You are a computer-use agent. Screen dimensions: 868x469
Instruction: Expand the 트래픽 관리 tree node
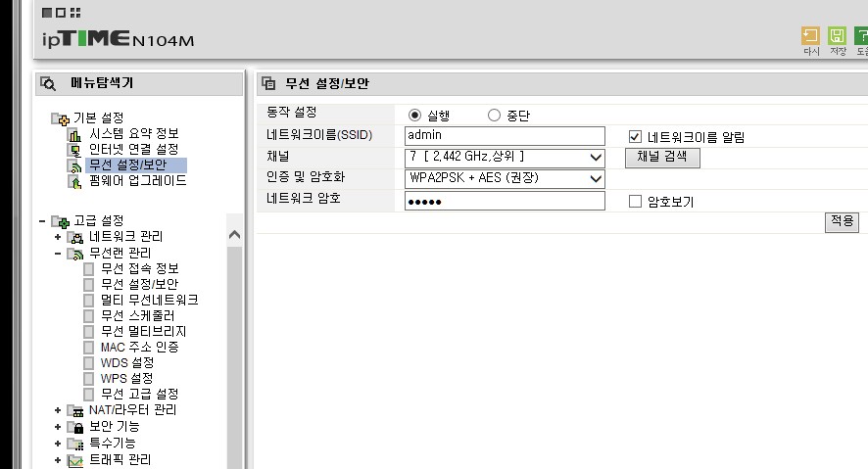pyautogui.click(x=58, y=460)
